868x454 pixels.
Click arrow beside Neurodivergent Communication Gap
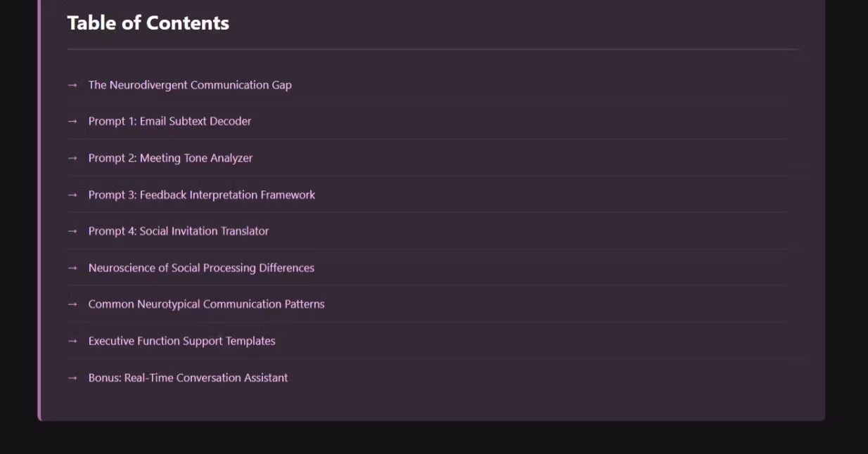pyautogui.click(x=72, y=85)
